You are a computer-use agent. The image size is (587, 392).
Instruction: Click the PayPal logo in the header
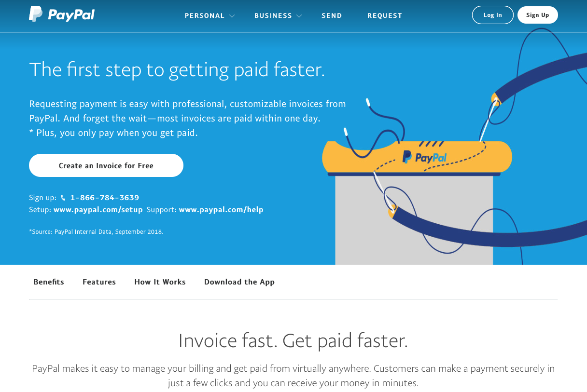click(x=62, y=14)
